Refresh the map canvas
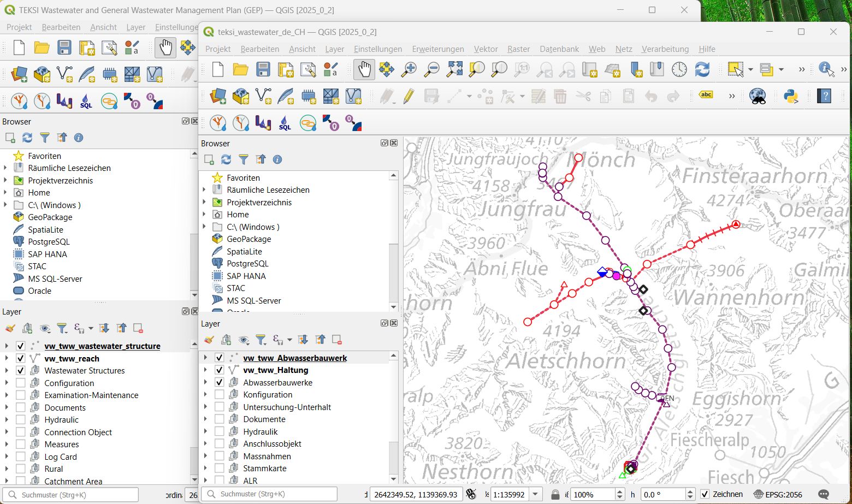The height and width of the screenshot is (504, 852). tap(702, 69)
